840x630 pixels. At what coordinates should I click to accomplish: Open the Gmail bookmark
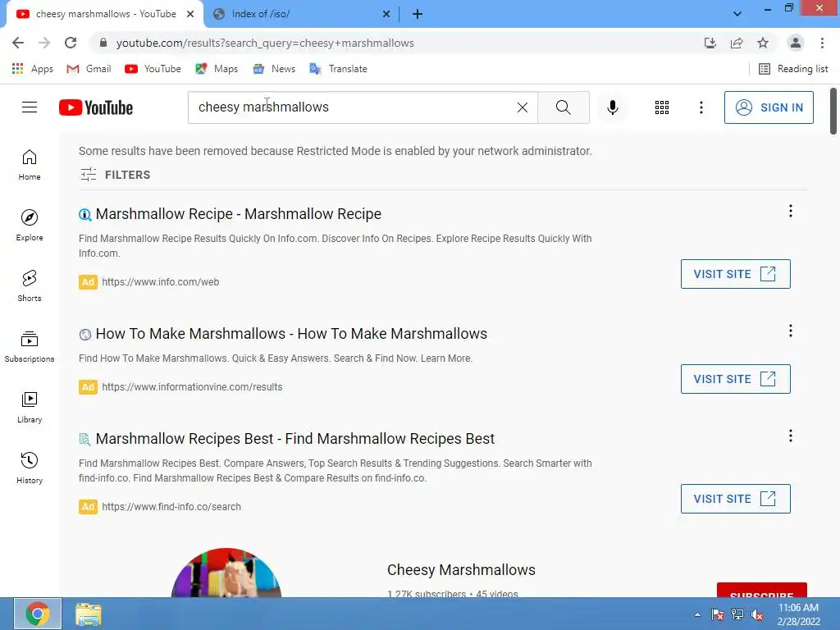89,69
